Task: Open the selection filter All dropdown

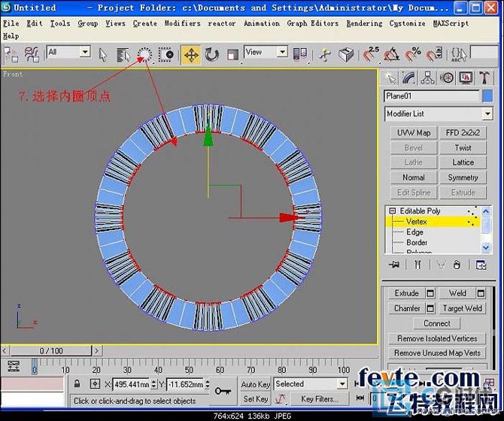Action: 68,52
